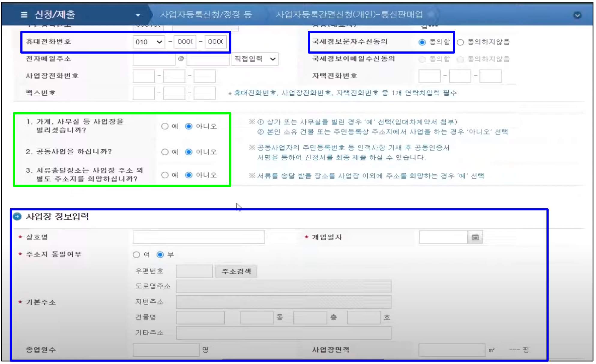Open the hamburger menu icon
The height and width of the screenshot is (364, 596).
pyautogui.click(x=24, y=14)
